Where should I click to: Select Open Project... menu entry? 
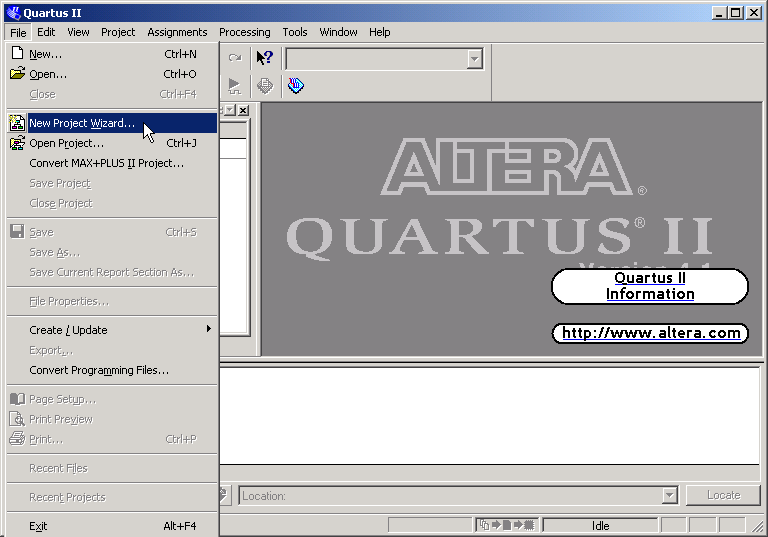[112, 143]
